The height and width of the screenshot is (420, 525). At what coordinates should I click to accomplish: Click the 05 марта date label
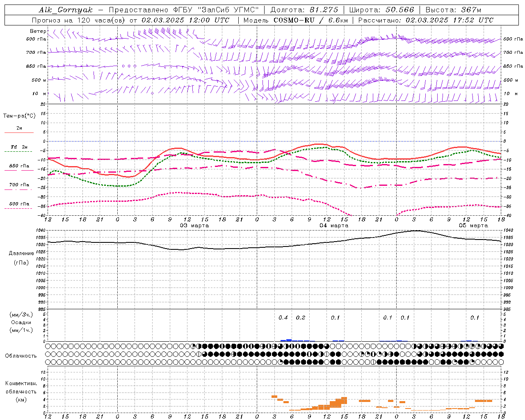pyautogui.click(x=473, y=226)
